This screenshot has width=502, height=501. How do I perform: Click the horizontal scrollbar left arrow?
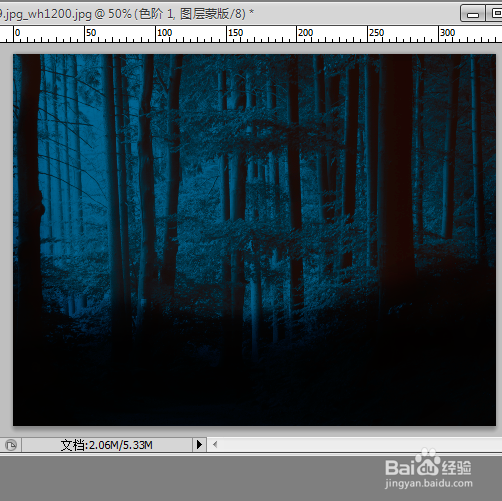pos(215,445)
